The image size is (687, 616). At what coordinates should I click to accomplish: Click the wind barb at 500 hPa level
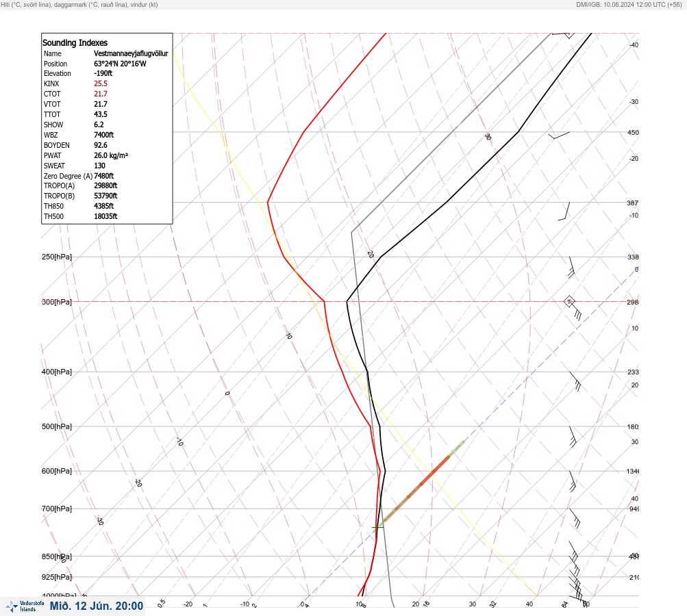coord(573,437)
